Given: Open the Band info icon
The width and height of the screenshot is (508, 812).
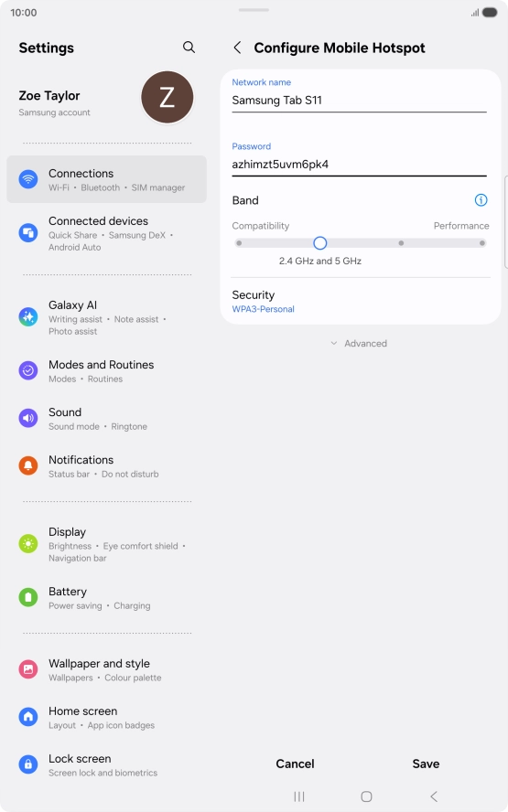Looking at the screenshot, I should (x=481, y=200).
